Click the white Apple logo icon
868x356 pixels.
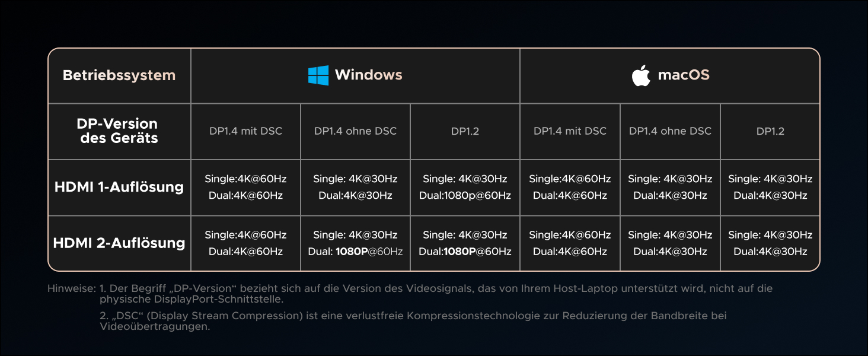[x=641, y=76]
